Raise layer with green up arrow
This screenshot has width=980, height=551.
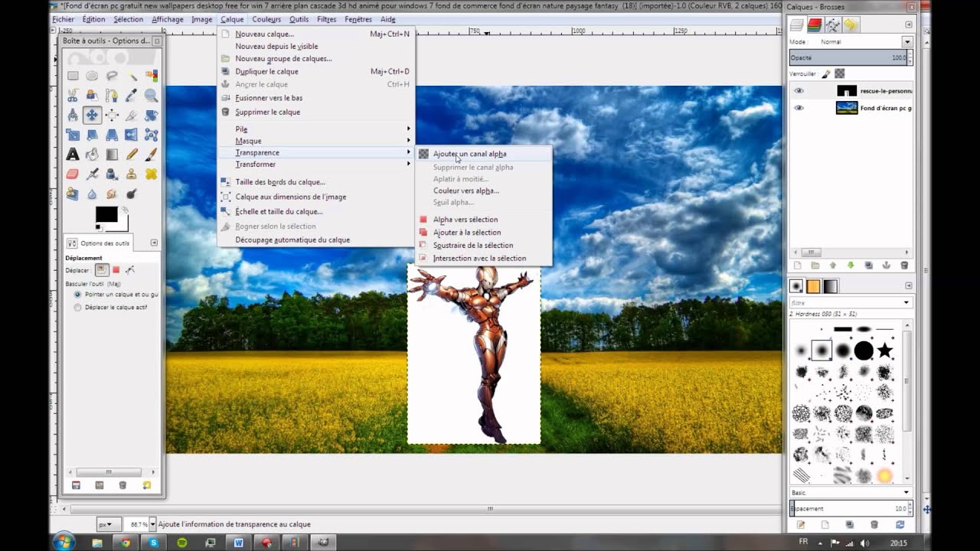coord(833,266)
